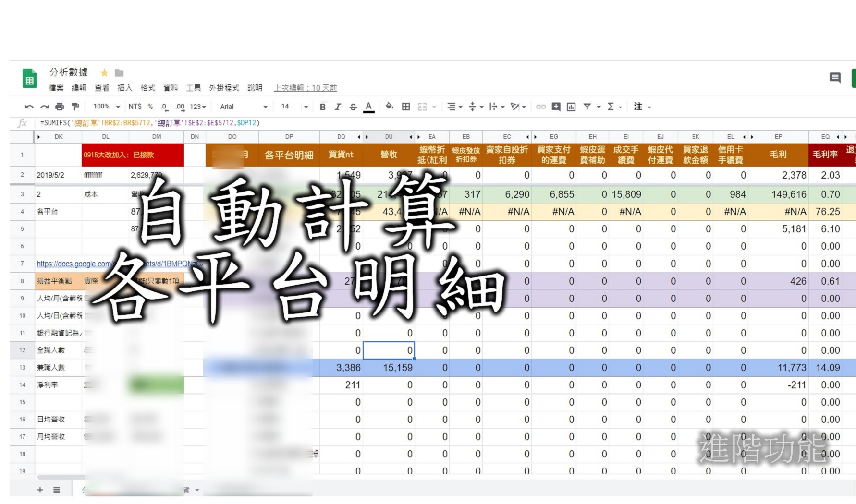Open the text color picker

click(x=368, y=107)
